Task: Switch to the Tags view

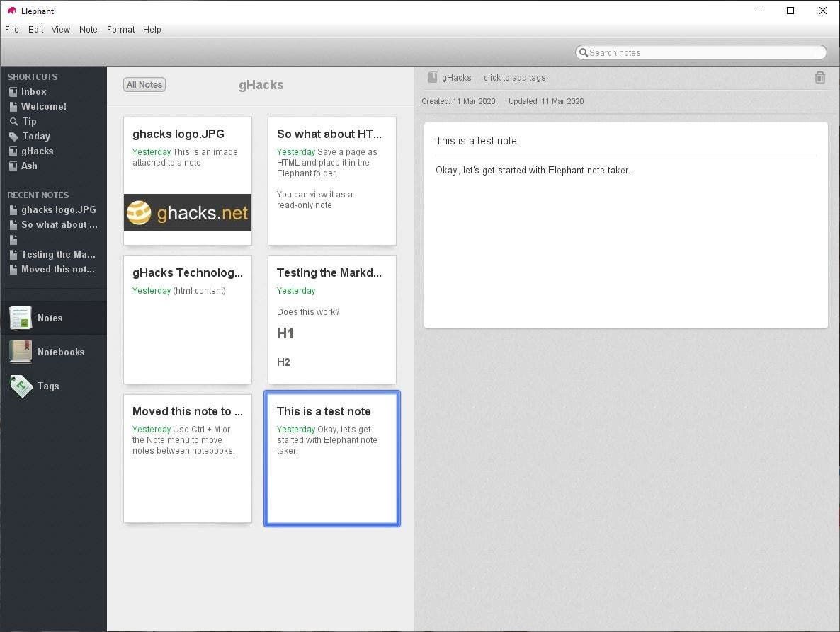Action: point(54,386)
